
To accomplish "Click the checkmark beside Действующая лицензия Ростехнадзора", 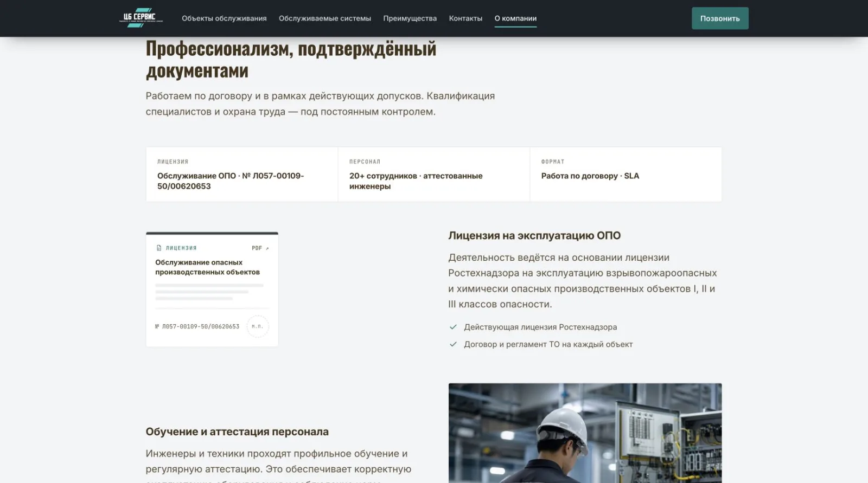I will click(x=453, y=327).
